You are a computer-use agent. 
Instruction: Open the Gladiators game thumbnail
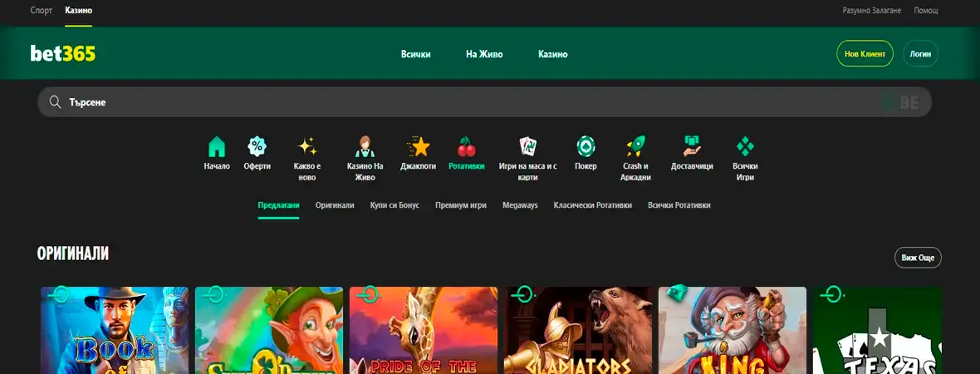pos(578,330)
